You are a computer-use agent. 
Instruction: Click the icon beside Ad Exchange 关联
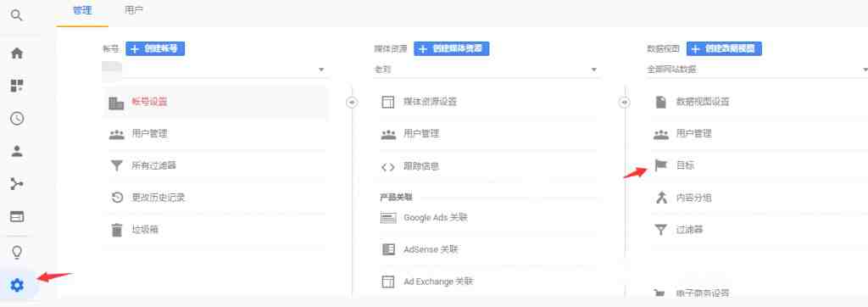[388, 282]
